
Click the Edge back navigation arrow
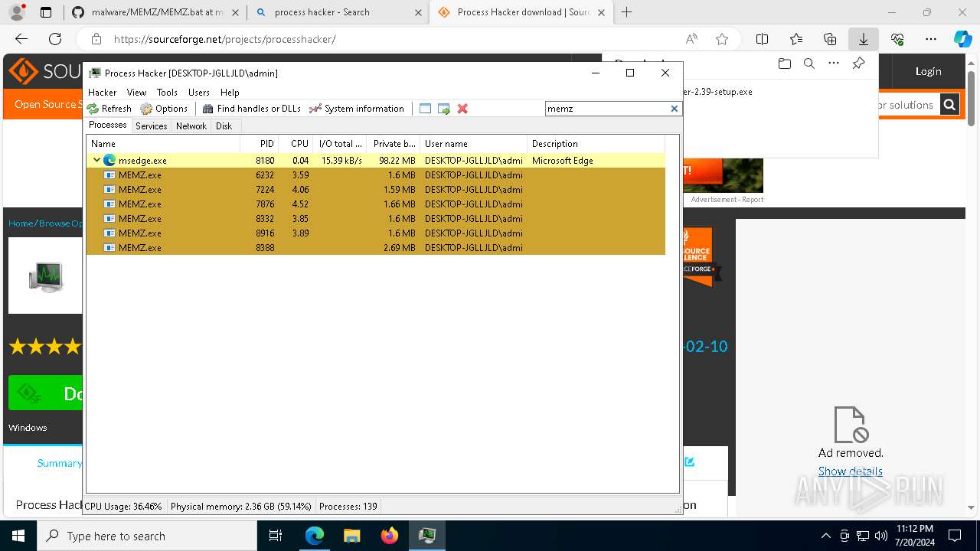(x=21, y=39)
